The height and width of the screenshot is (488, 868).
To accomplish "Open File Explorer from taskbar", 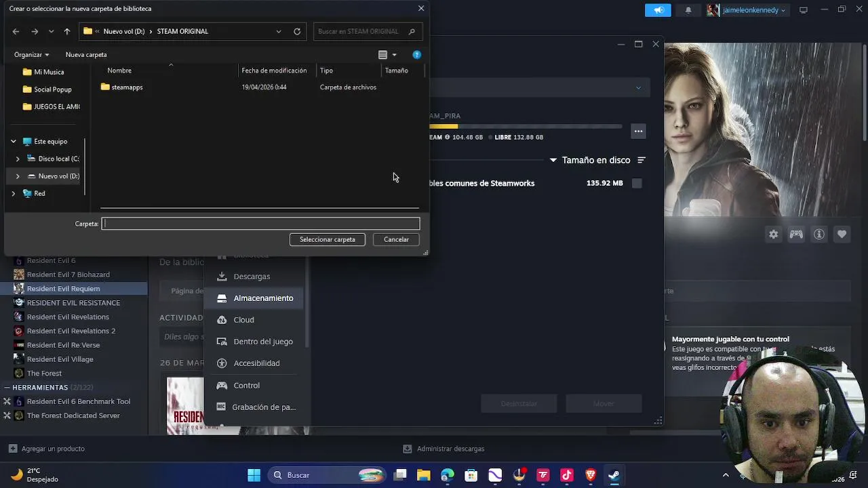I will click(423, 475).
